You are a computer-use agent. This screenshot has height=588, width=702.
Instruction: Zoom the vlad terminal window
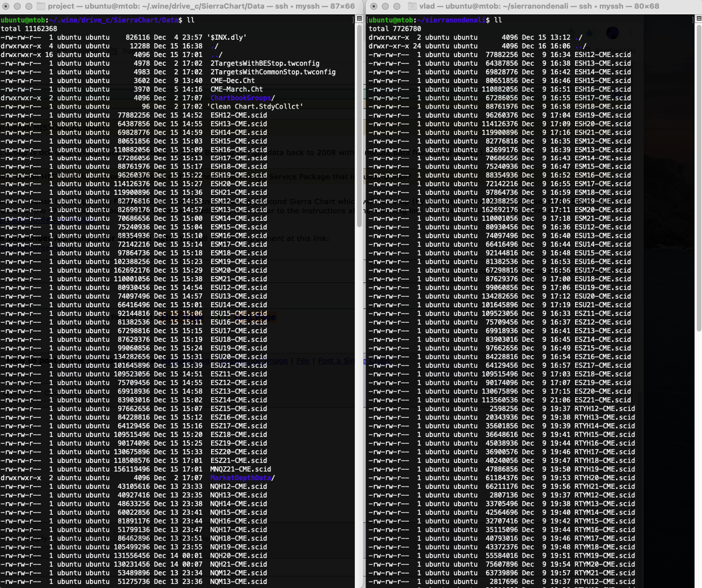[x=397, y=6]
